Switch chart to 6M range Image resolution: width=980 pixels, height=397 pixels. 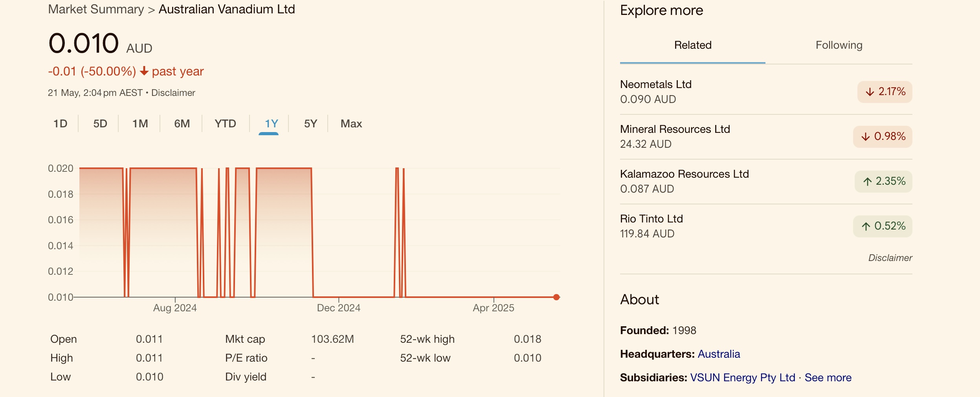(x=182, y=124)
